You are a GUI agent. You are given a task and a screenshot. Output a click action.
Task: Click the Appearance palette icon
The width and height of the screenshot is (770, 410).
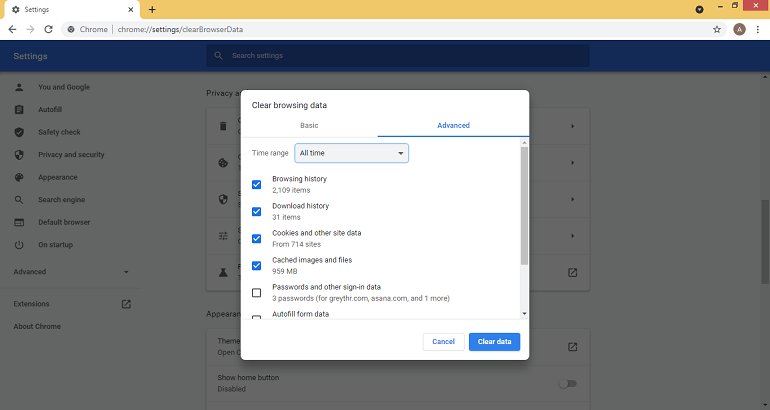[x=19, y=177]
